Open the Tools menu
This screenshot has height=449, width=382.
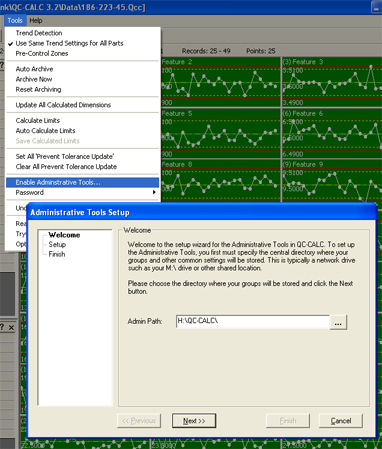pyautogui.click(x=15, y=21)
